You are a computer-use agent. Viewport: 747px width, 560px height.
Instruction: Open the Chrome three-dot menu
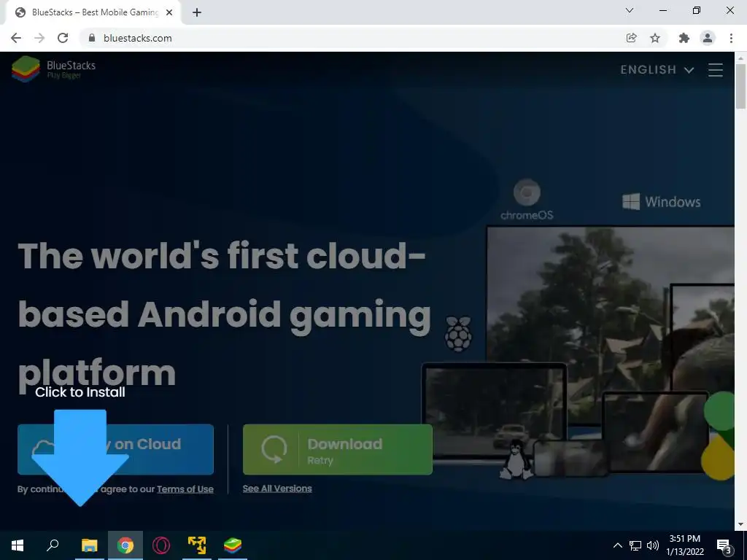[x=731, y=38]
